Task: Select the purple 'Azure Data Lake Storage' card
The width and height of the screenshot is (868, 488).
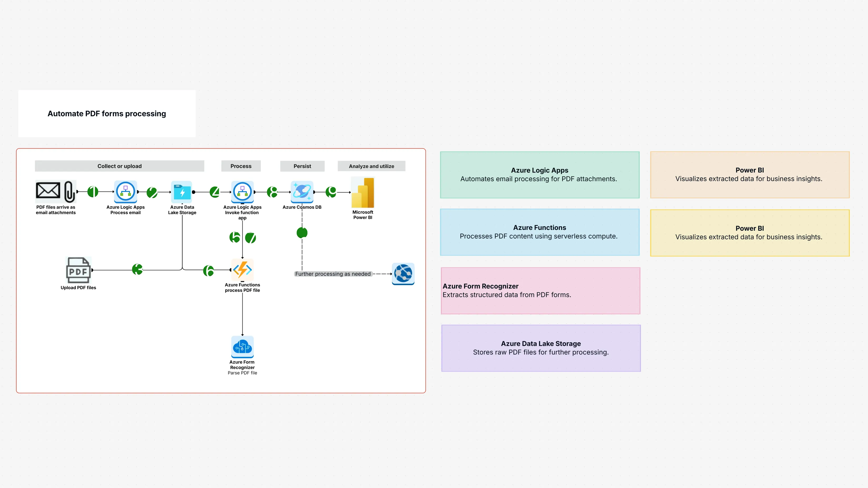Action: point(541,348)
